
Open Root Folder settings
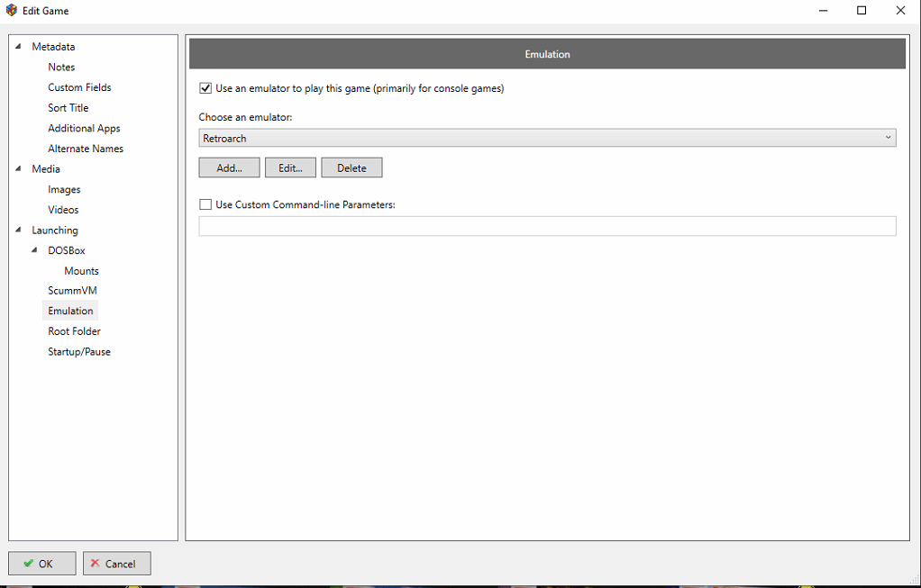[74, 331]
